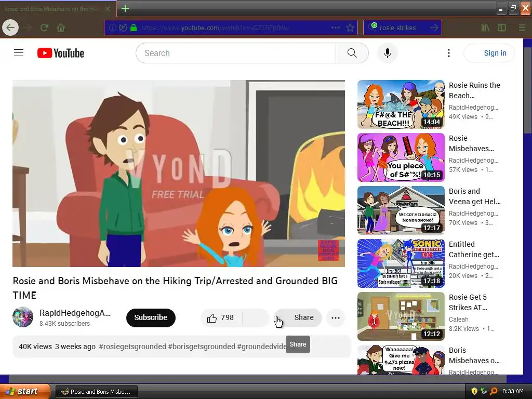Click the YouTube Search input field

coord(236,53)
